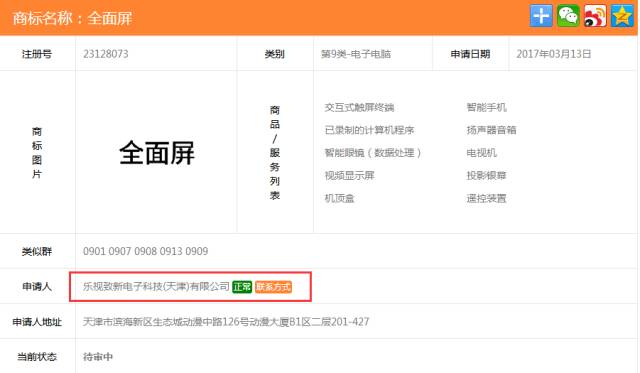Click the header title 商标名称：全面屏

[72, 18]
